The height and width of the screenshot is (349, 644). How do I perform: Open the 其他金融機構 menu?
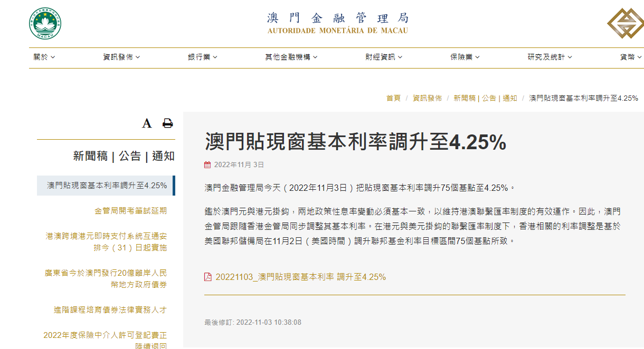291,57
